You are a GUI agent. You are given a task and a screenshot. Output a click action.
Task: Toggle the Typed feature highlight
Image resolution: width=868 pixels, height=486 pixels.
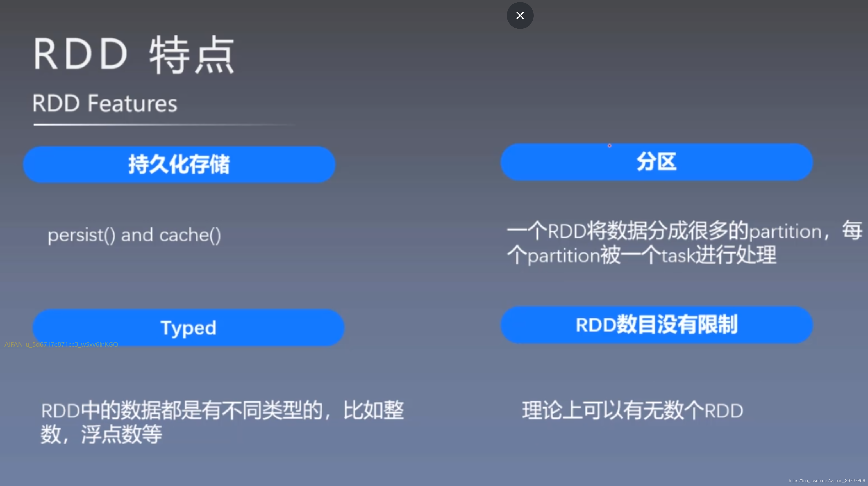(188, 327)
